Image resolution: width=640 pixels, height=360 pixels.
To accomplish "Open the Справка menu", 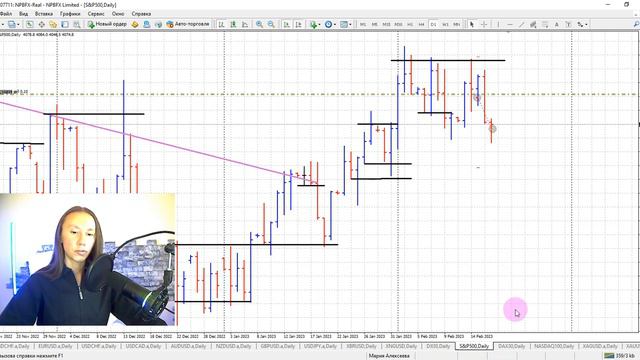I will click(141, 13).
